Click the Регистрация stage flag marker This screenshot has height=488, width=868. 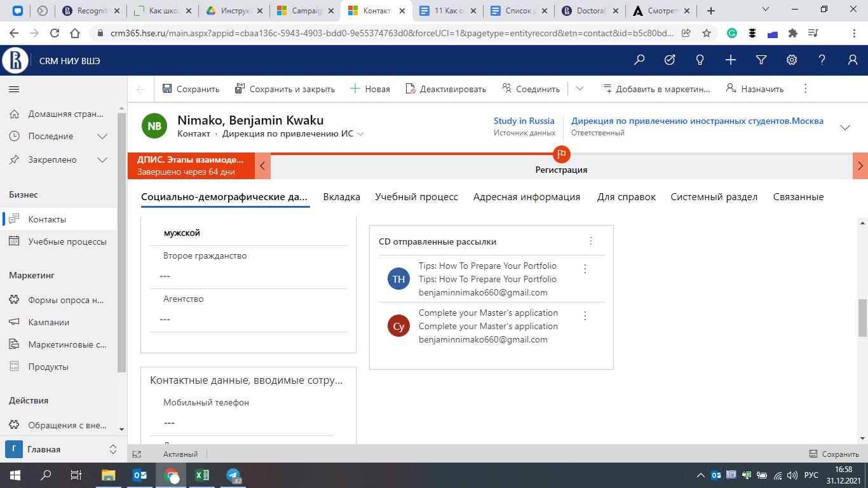(x=561, y=154)
